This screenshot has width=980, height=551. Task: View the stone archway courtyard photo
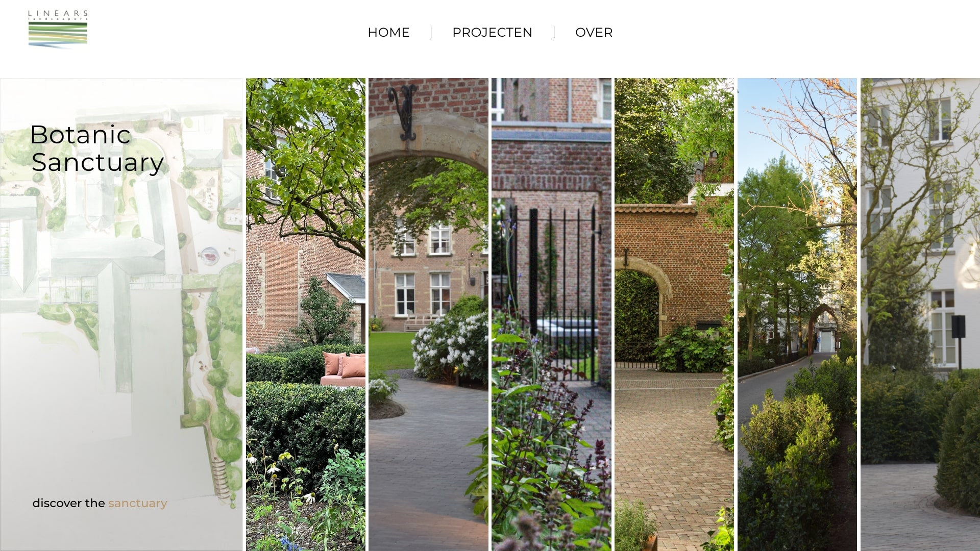pyautogui.click(x=428, y=314)
